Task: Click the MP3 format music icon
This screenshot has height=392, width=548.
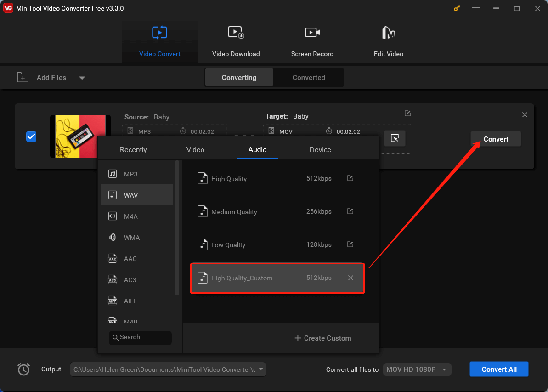Action: (x=113, y=174)
